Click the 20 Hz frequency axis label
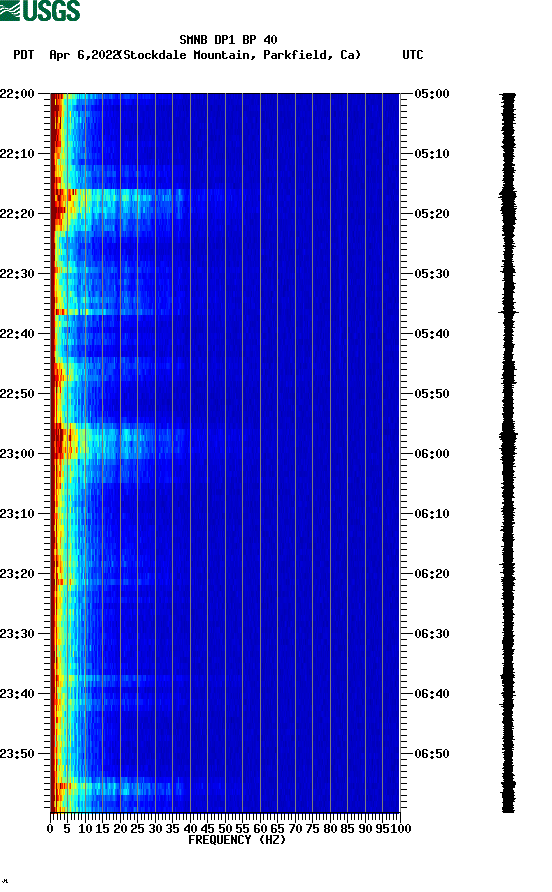 [x=120, y=829]
